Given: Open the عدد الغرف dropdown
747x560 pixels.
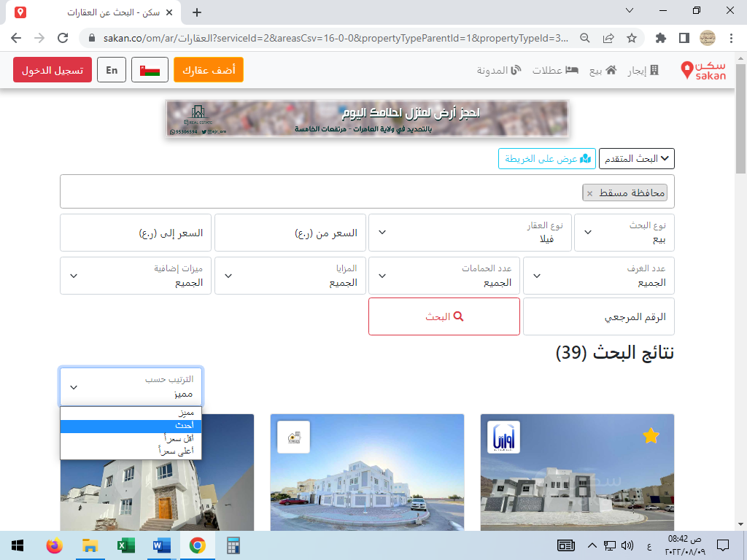Looking at the screenshot, I should [x=598, y=276].
